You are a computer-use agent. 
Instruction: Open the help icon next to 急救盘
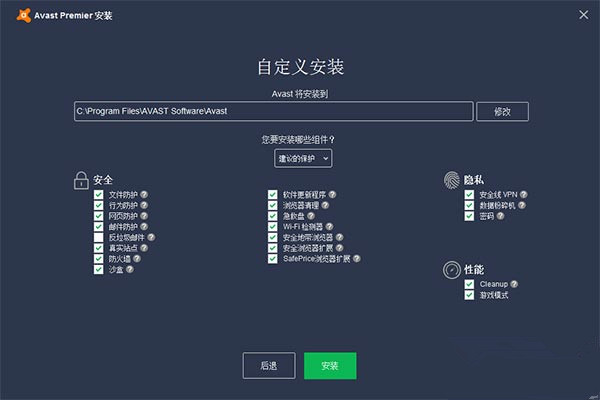pyautogui.click(x=311, y=216)
